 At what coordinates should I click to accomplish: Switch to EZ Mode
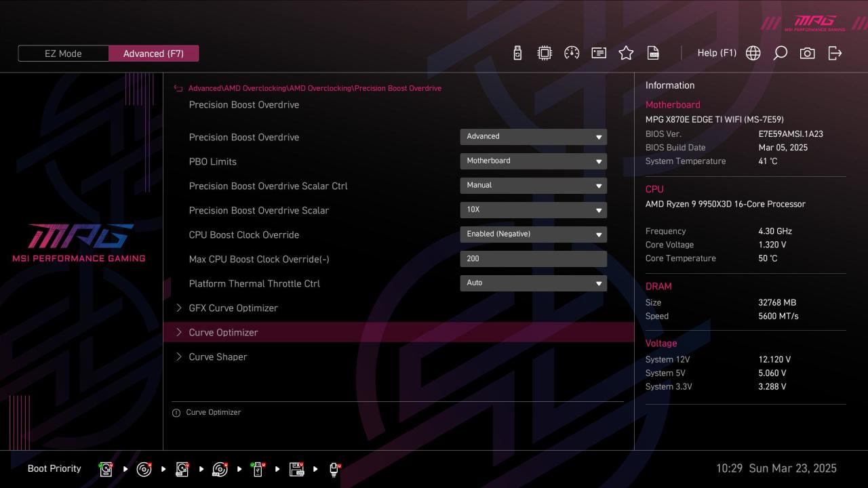click(63, 54)
